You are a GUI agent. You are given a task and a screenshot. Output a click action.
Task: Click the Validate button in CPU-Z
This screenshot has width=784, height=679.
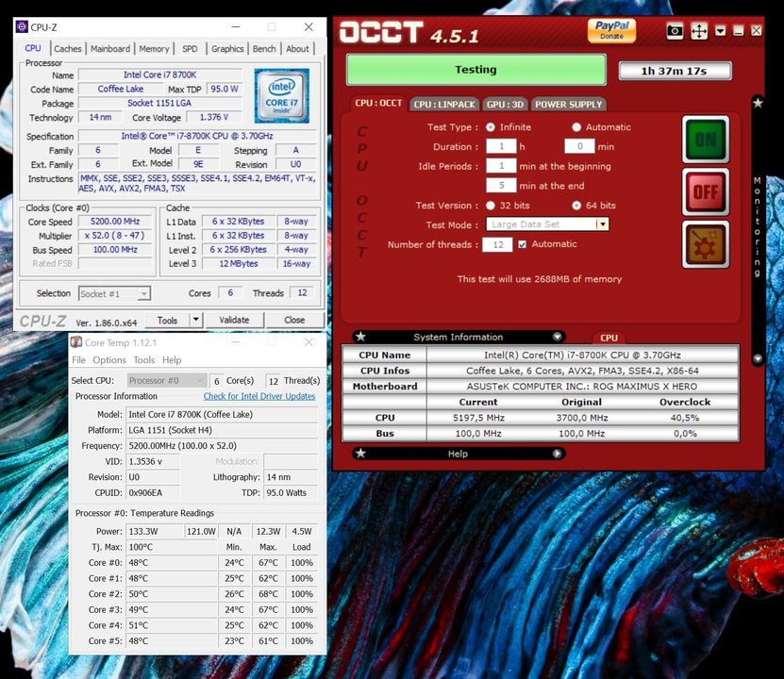pos(234,320)
